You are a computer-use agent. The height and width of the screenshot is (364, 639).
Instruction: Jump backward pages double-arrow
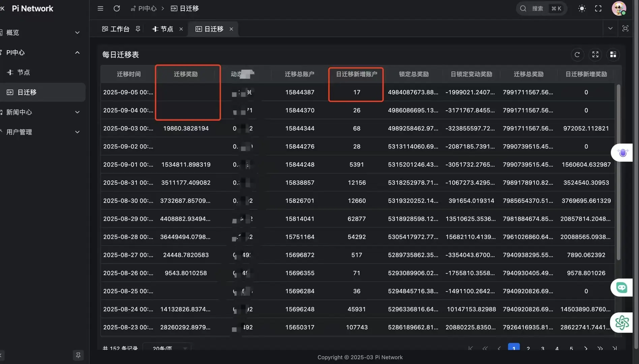coord(485,348)
